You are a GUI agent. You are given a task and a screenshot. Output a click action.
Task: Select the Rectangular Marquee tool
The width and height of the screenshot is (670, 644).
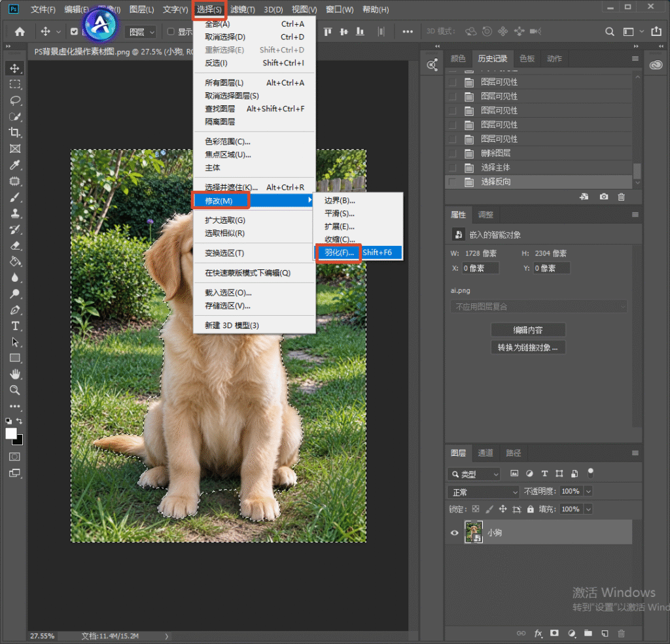[15, 84]
